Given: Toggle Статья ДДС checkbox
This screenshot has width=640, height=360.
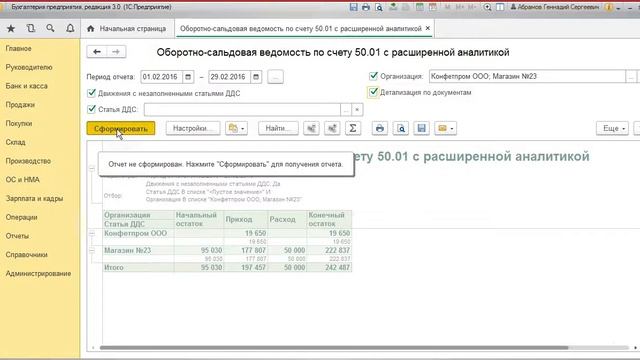Looking at the screenshot, I should coord(91,109).
